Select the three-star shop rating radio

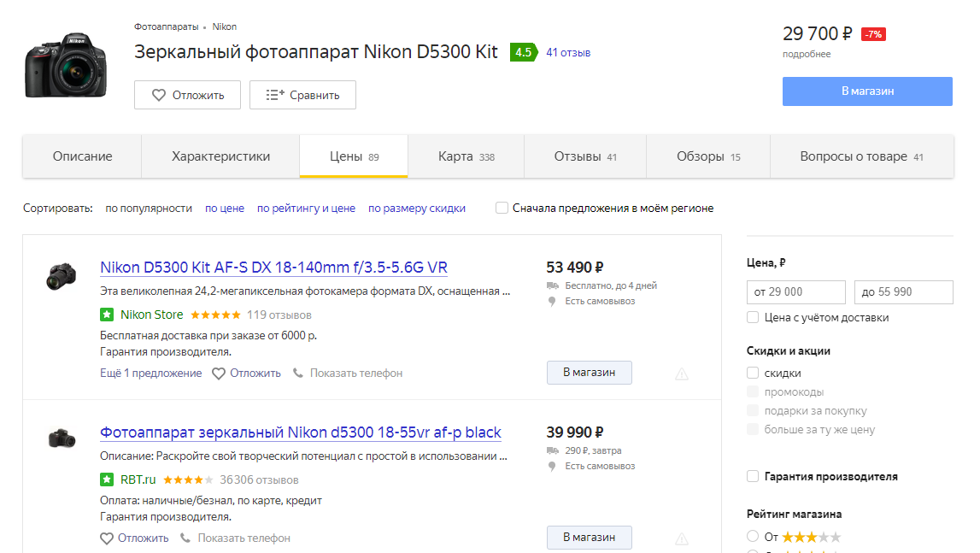click(753, 536)
